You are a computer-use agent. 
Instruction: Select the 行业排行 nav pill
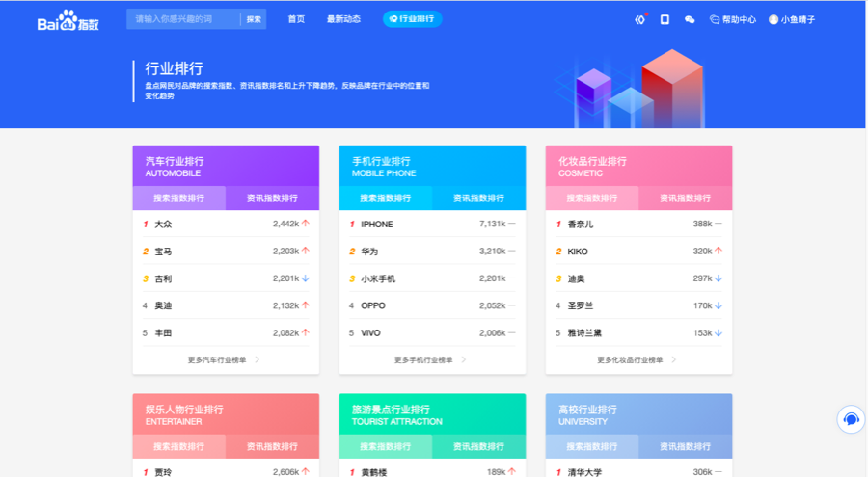pos(413,19)
